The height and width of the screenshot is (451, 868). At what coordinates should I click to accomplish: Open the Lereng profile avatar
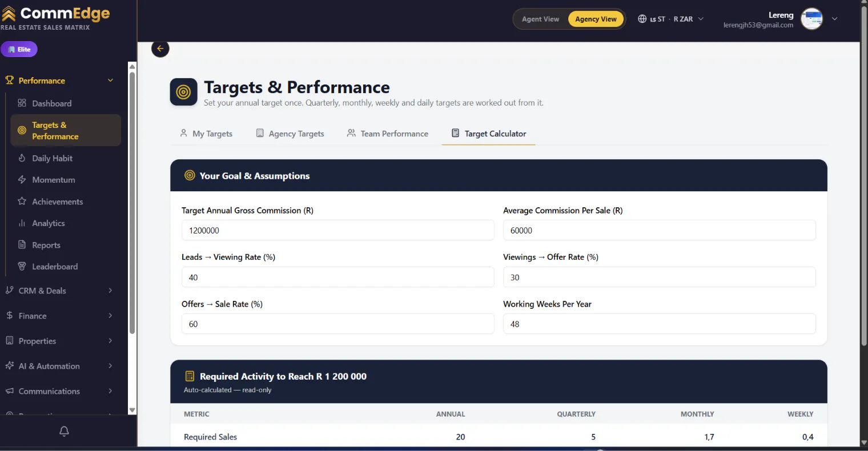(811, 19)
